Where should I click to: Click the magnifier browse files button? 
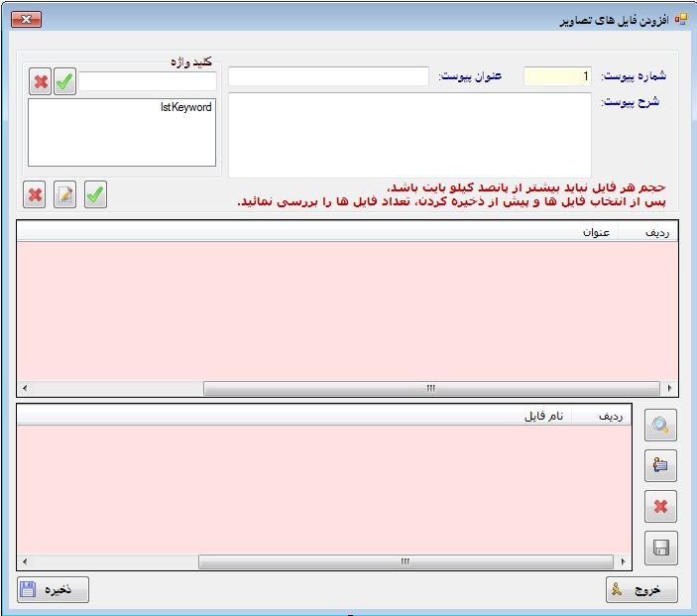pyautogui.click(x=661, y=426)
